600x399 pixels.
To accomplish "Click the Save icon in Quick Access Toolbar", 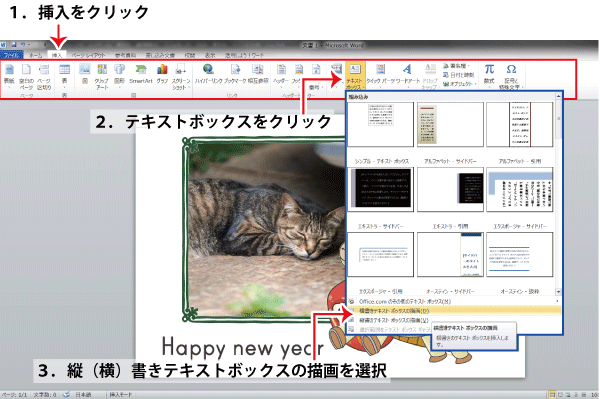I will pyautogui.click(x=14, y=45).
